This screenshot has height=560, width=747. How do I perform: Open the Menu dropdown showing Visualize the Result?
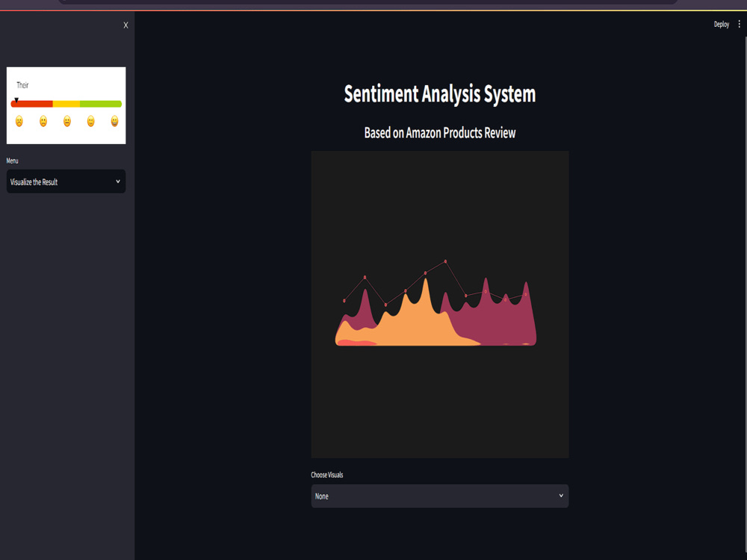point(66,181)
